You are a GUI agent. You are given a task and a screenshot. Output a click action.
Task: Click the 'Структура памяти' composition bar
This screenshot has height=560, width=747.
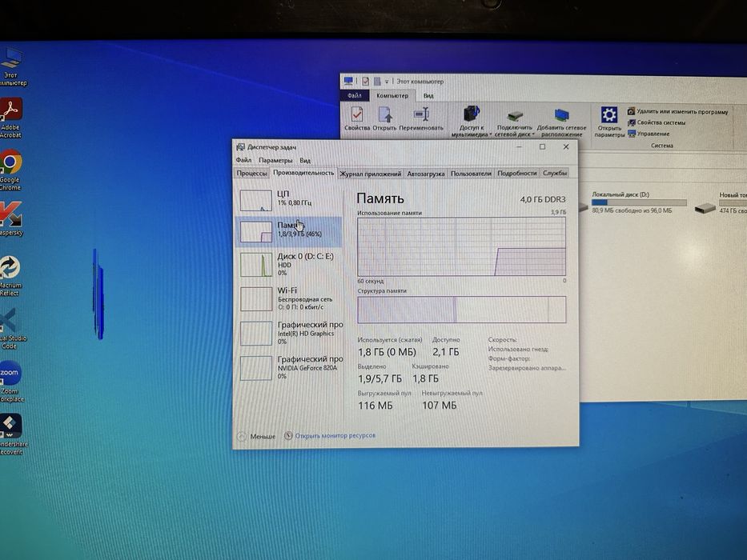point(461,310)
